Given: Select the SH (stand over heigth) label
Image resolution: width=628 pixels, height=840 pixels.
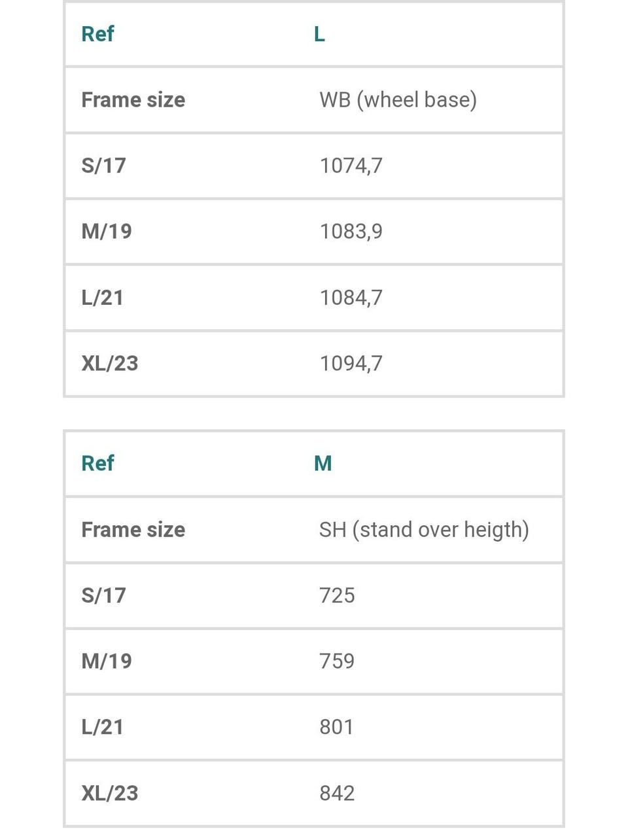Looking at the screenshot, I should pyautogui.click(x=423, y=530).
